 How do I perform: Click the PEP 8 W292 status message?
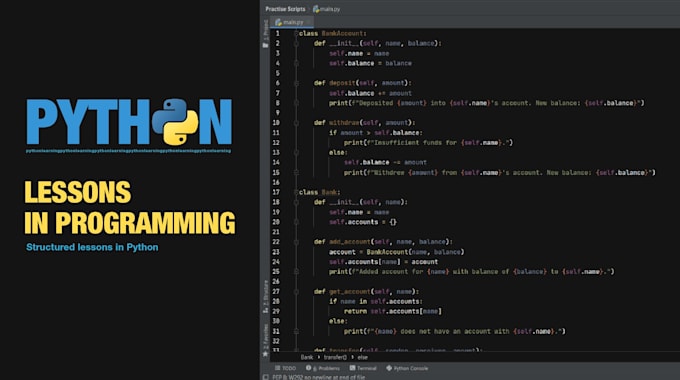click(x=319, y=377)
